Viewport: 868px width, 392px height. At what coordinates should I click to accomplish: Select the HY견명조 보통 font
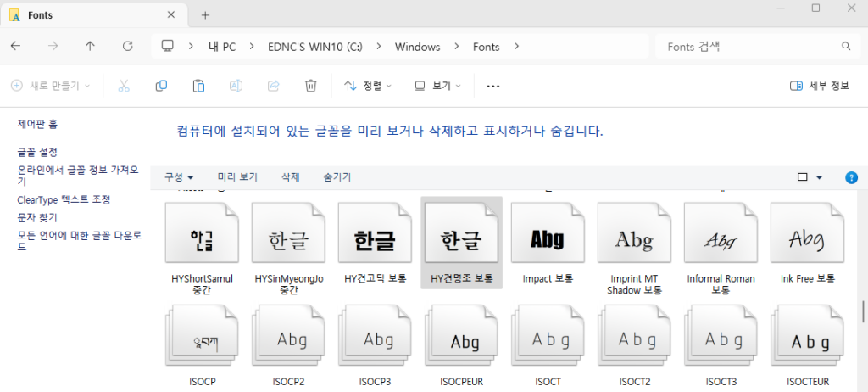coord(462,243)
